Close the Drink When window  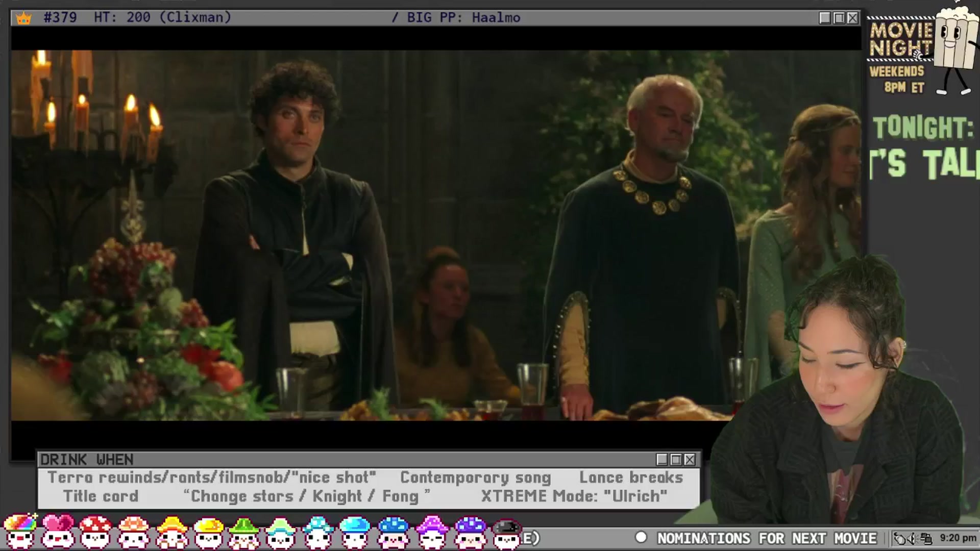point(690,460)
